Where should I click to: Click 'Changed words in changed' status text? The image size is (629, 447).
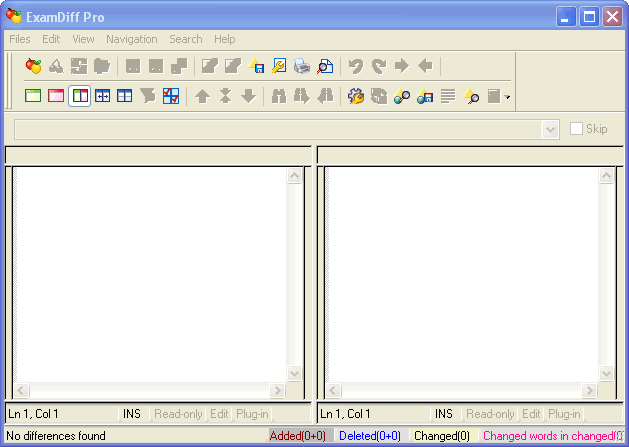pos(553,436)
